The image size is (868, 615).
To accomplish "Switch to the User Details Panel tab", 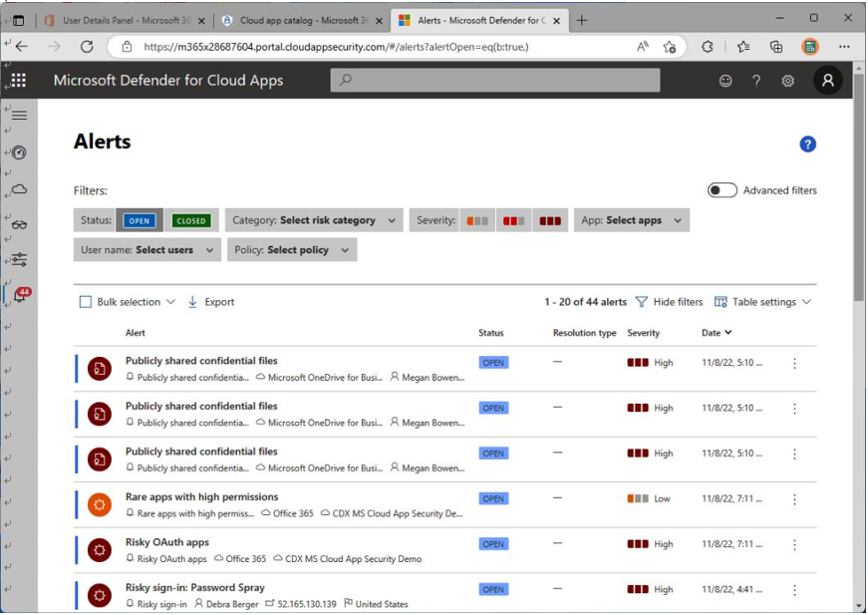I will pos(126,21).
